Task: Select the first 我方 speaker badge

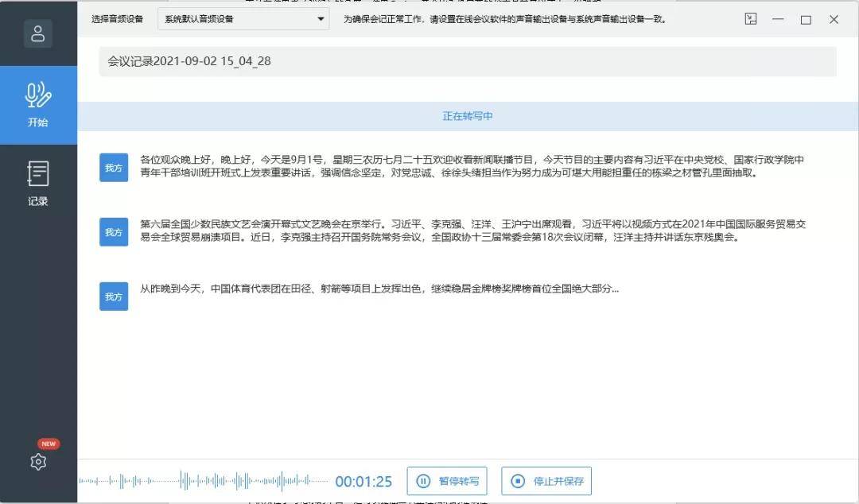Action: [114, 168]
